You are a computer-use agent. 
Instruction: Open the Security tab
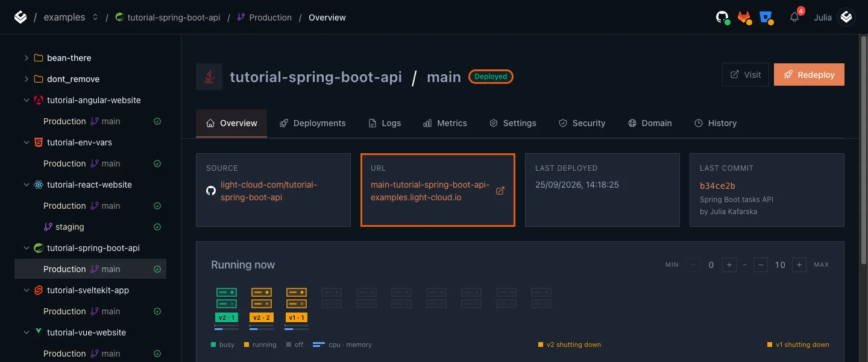coord(582,123)
